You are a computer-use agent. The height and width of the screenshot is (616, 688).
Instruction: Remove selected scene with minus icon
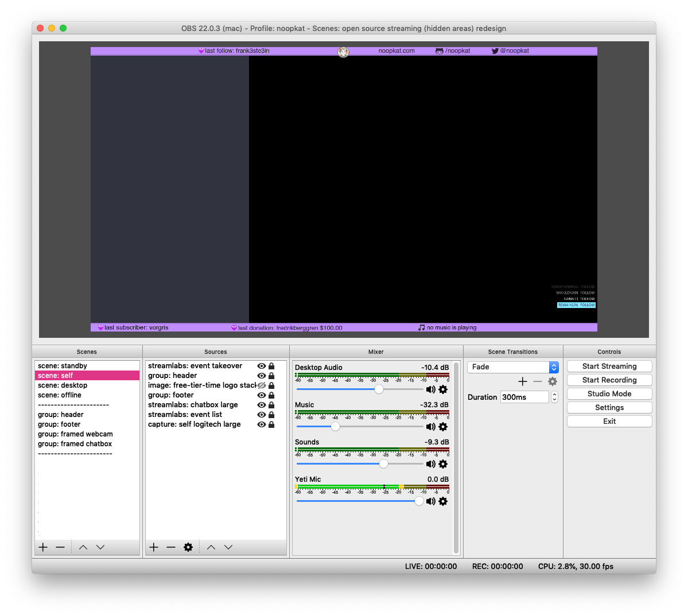click(x=60, y=547)
